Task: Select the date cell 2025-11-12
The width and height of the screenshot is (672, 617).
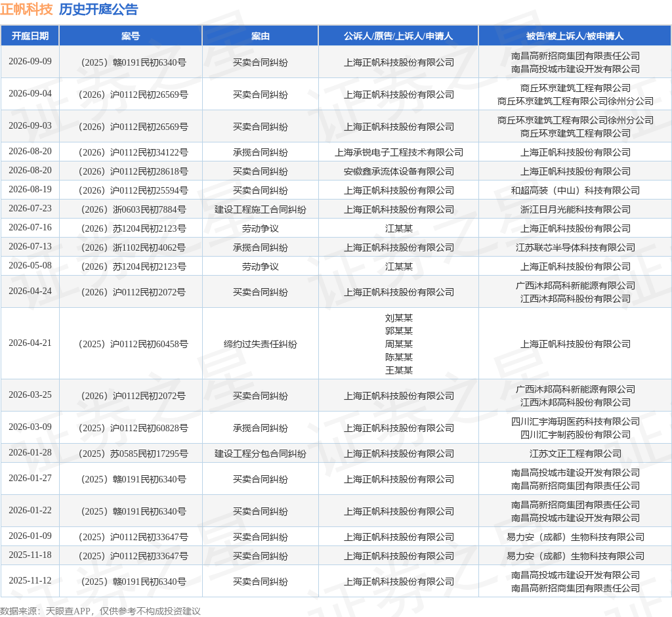Action: pyautogui.click(x=30, y=580)
